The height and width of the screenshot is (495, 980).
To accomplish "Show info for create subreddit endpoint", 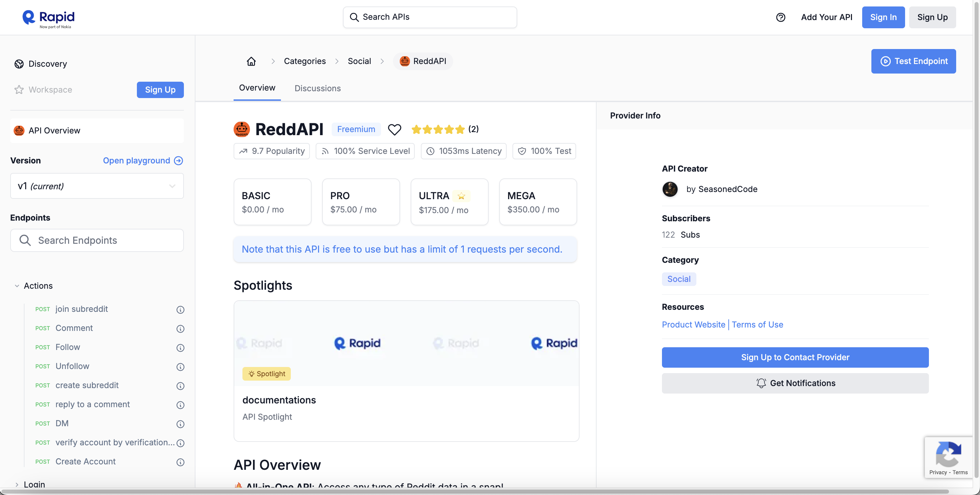I will (180, 386).
